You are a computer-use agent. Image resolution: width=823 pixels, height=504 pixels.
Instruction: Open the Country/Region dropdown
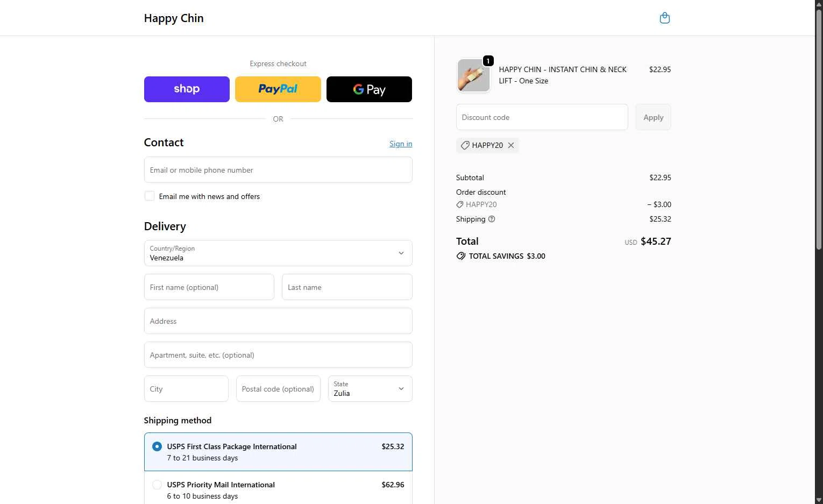pos(278,253)
